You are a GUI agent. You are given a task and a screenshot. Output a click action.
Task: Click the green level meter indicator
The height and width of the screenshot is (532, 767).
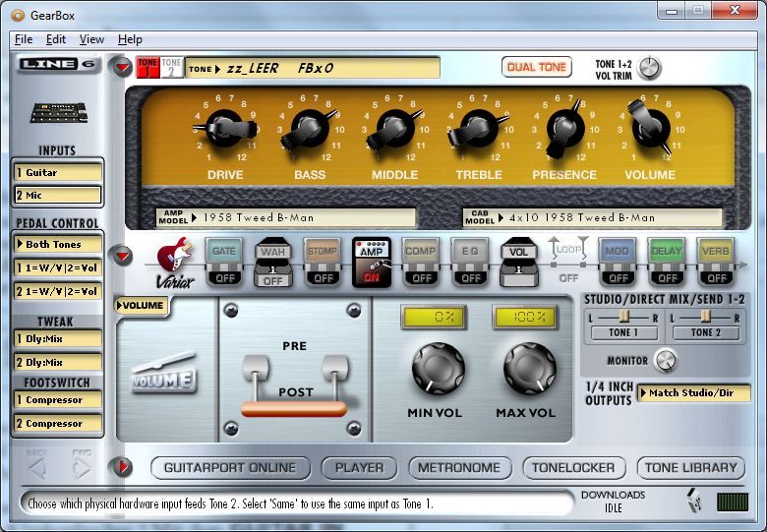(x=733, y=502)
